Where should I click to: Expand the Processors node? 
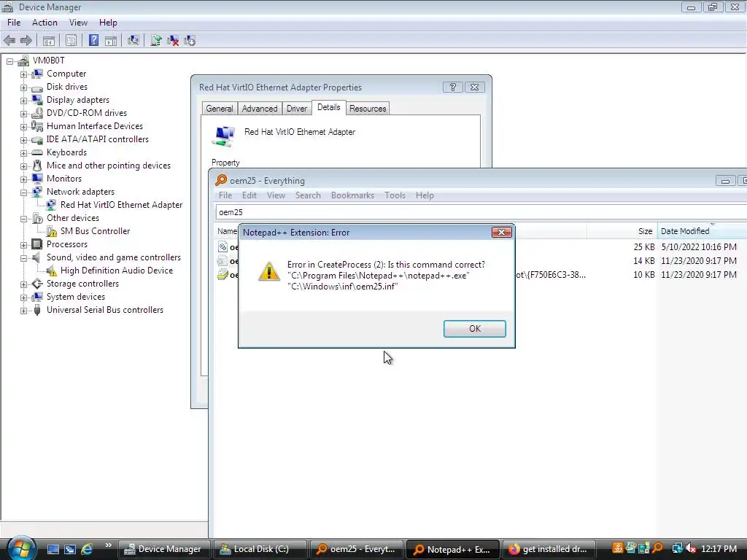[23, 245]
